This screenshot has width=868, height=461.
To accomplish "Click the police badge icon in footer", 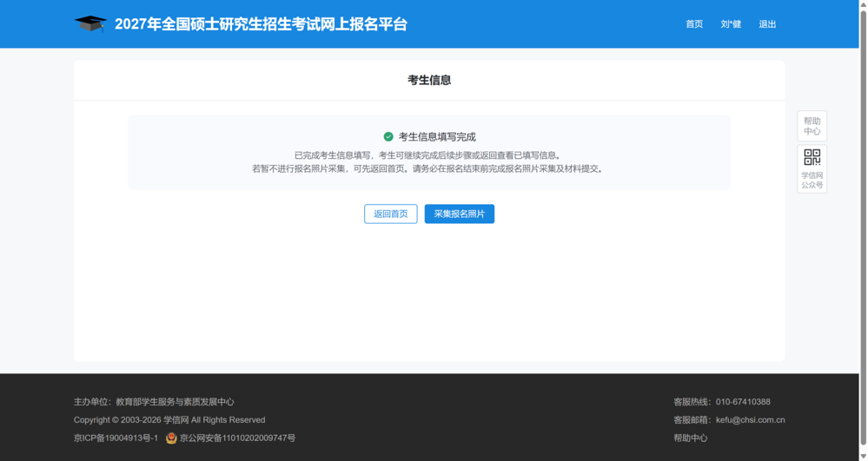I will pos(171,438).
